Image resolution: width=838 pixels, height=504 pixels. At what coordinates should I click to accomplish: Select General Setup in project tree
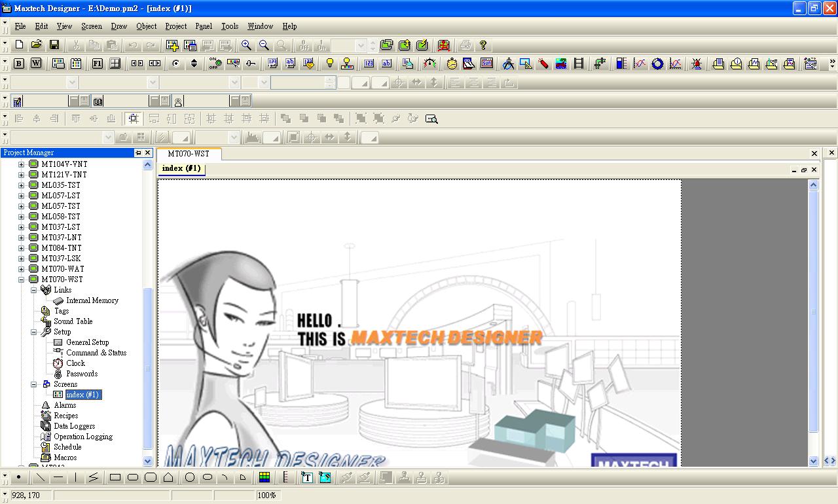coord(87,342)
